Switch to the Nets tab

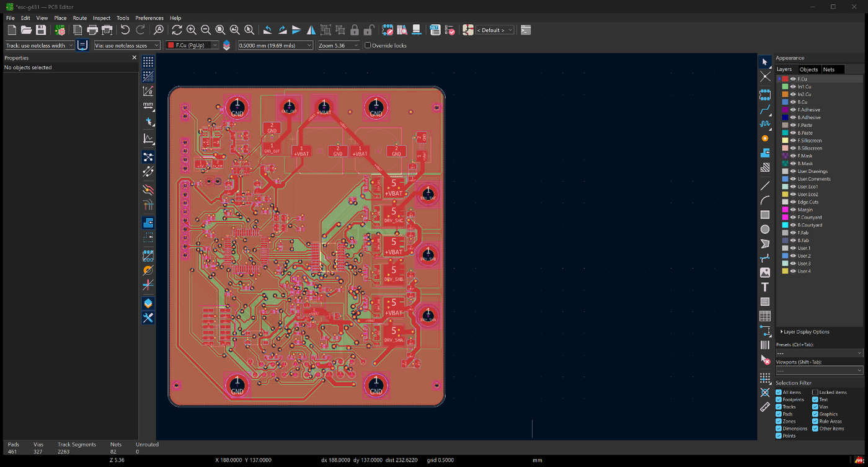click(x=829, y=69)
